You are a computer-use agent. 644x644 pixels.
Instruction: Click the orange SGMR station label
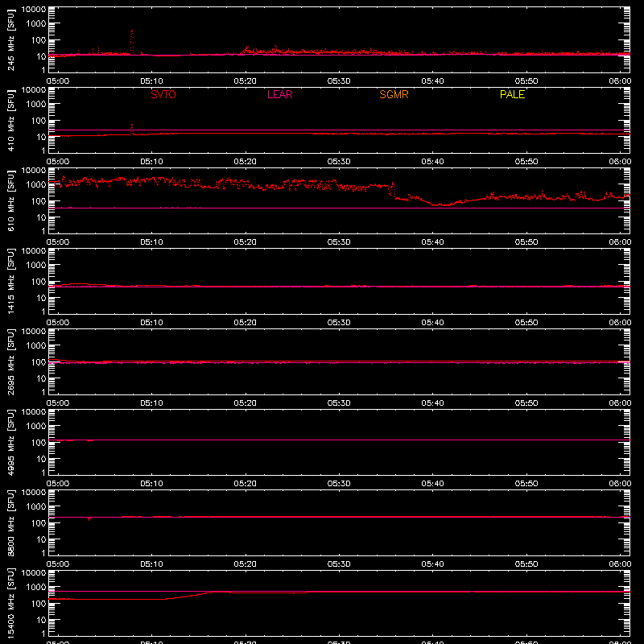[394, 94]
